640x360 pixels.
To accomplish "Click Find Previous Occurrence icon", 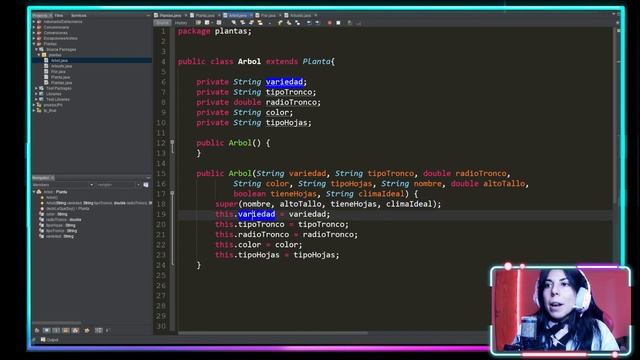I will (242, 23).
